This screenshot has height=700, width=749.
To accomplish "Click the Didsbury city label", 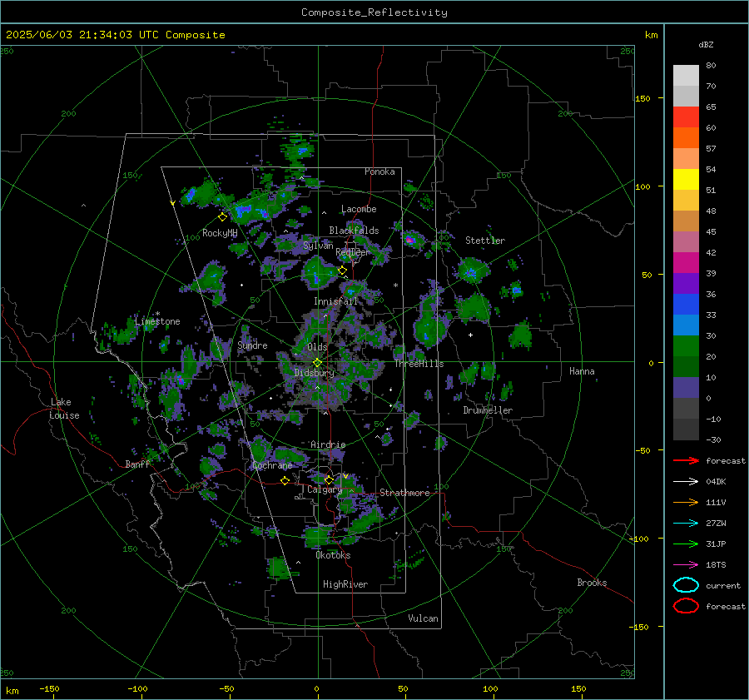I will (314, 373).
